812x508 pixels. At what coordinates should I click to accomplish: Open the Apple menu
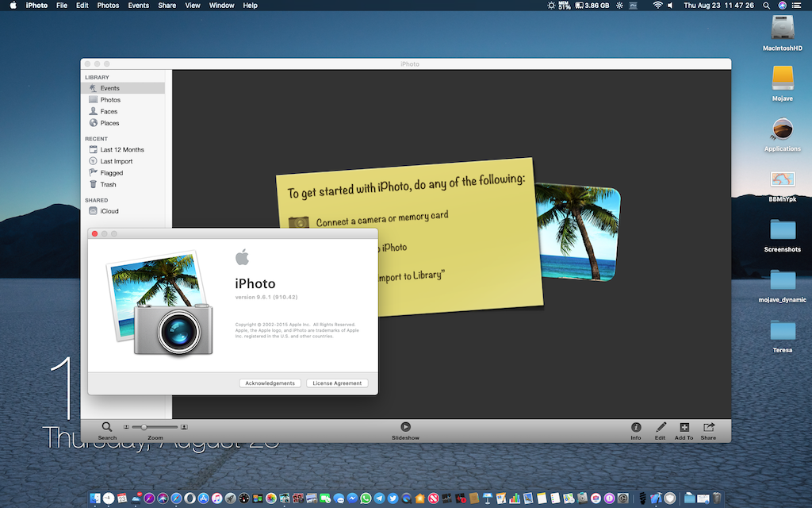tap(13, 6)
